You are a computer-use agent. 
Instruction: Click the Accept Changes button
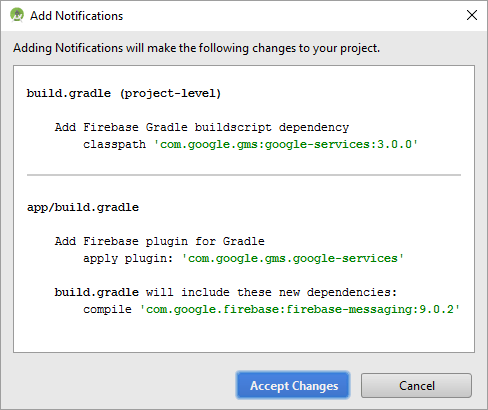[x=293, y=385]
